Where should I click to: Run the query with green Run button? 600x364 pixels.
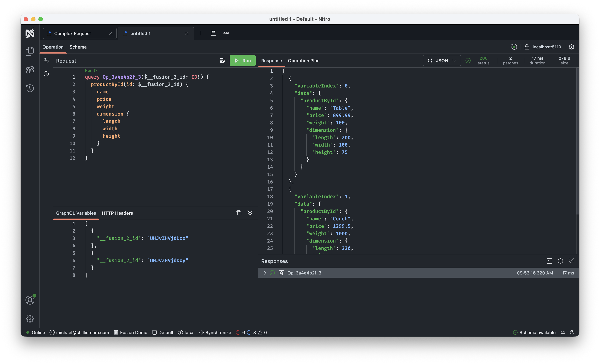[x=243, y=61]
